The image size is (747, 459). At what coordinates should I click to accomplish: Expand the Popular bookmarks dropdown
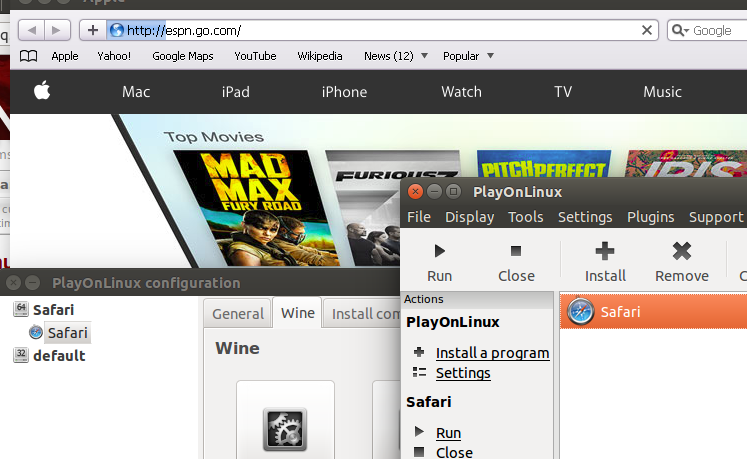tap(490, 56)
